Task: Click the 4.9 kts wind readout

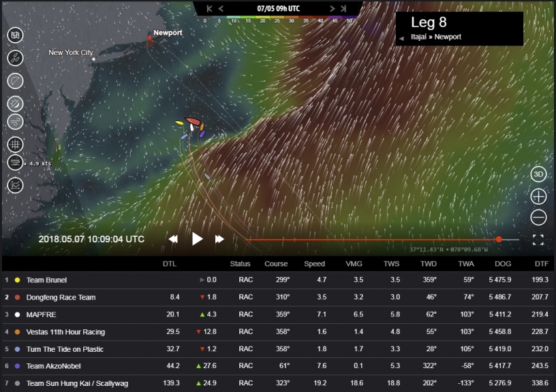Action: pos(40,163)
